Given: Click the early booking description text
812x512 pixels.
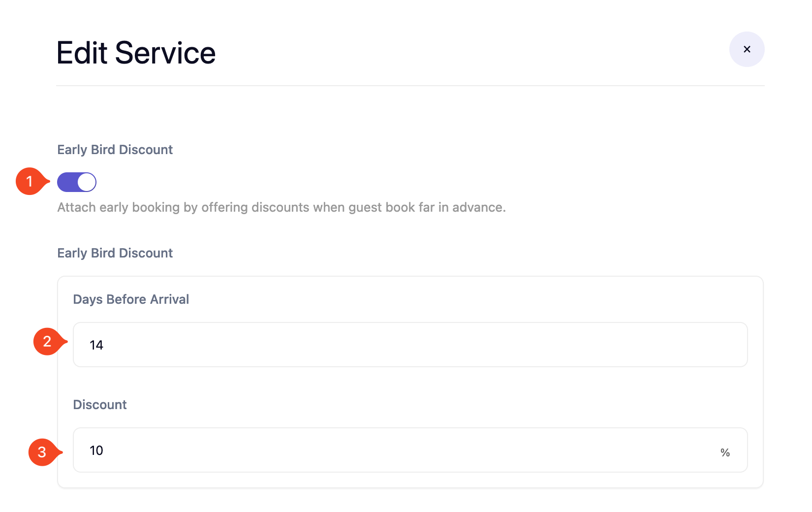Looking at the screenshot, I should click(x=281, y=207).
